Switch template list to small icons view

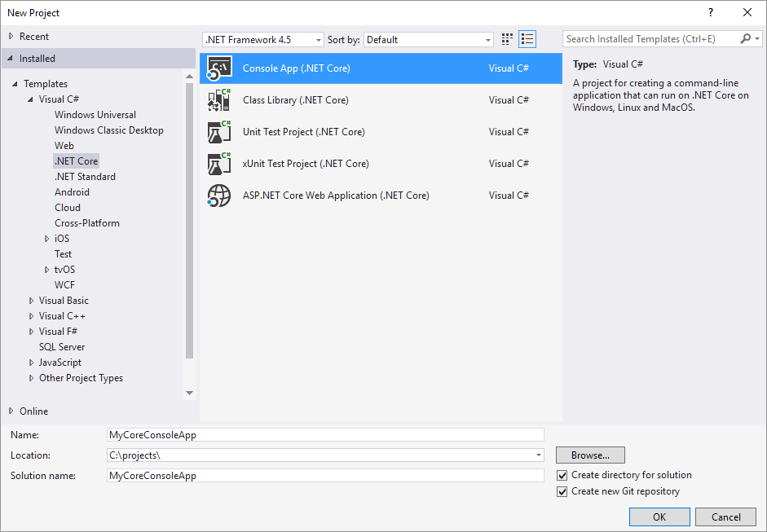click(527, 38)
